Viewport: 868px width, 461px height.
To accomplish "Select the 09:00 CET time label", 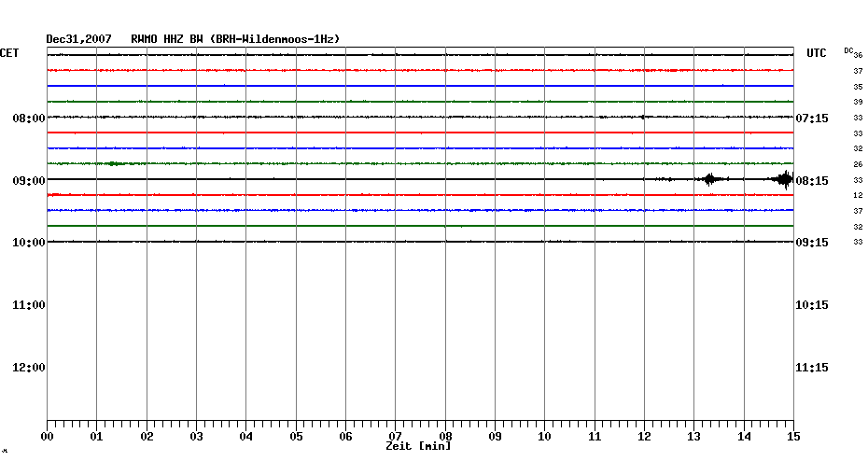I will (x=29, y=181).
